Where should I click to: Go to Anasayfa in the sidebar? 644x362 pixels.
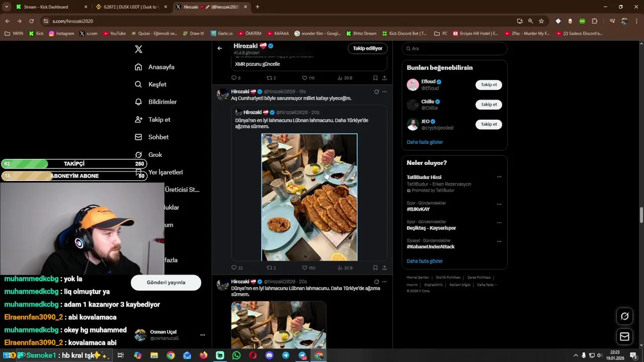coord(155,67)
